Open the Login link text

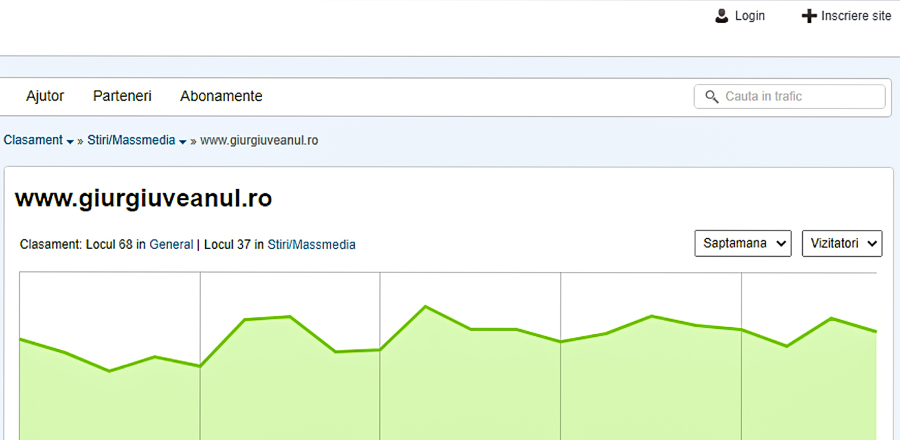(750, 16)
